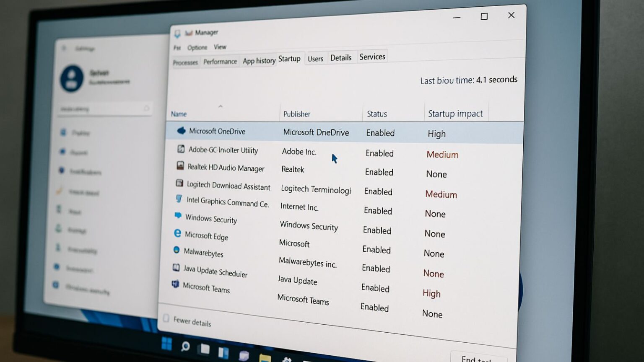The height and width of the screenshot is (362, 644).
Task: Select the Intel Graphics Command Center entry
Action: (228, 202)
